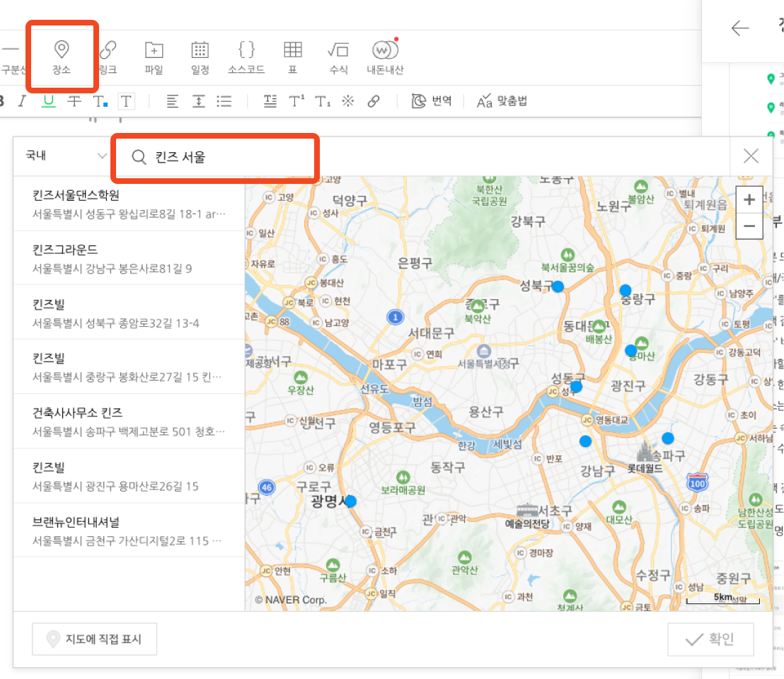The height and width of the screenshot is (679, 784).
Task: Apply superscript formatting
Action: point(296,101)
